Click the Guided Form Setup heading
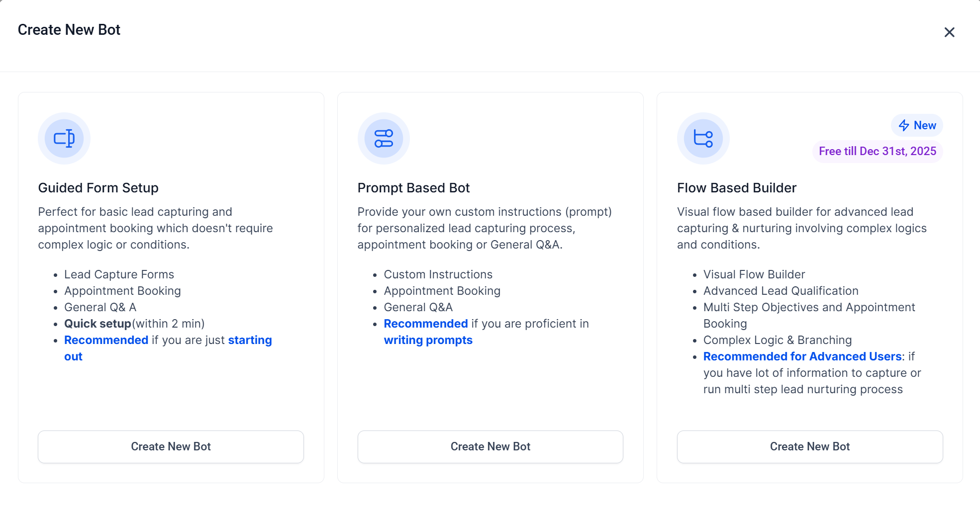 tap(98, 188)
